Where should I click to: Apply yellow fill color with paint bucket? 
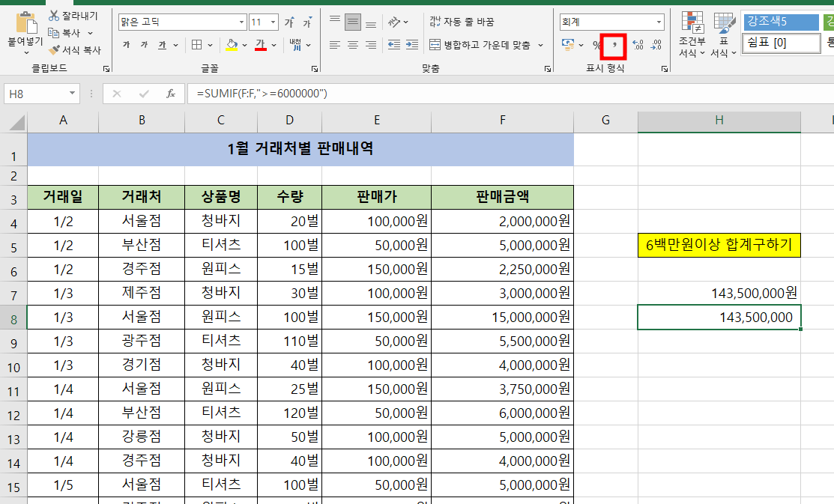232,45
